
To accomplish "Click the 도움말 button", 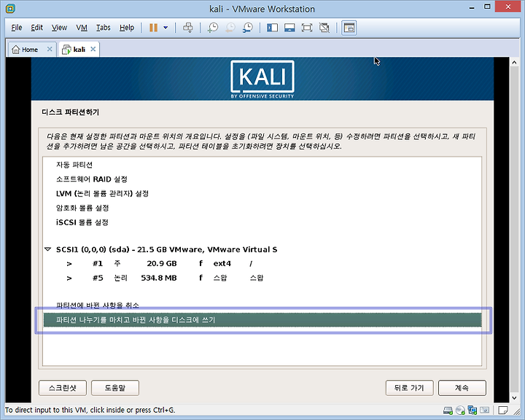I will click(115, 388).
